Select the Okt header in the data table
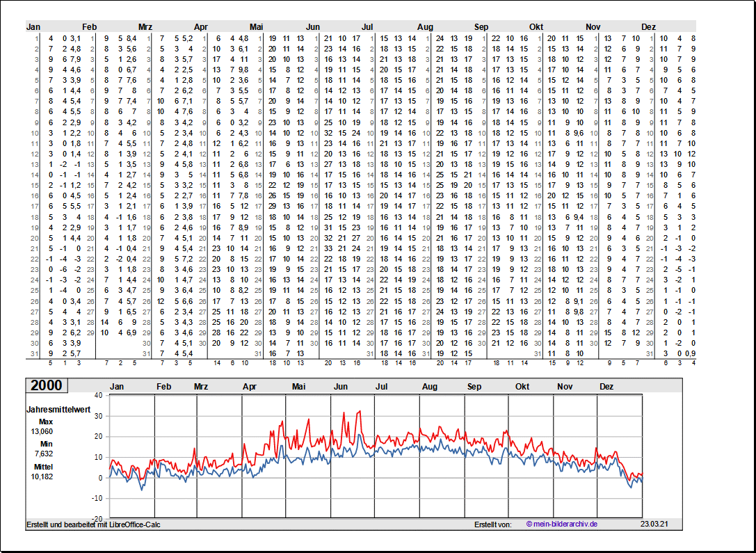The width and height of the screenshot is (756, 553). (x=536, y=27)
